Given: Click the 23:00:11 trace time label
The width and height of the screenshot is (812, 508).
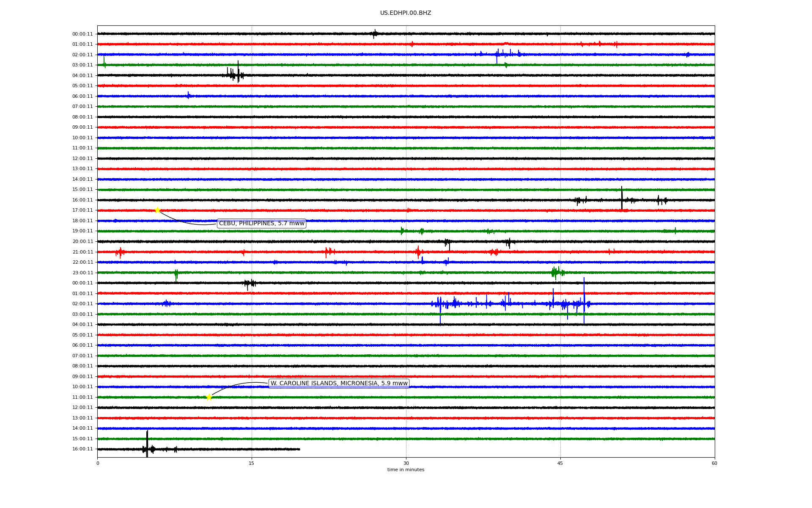Looking at the screenshot, I should point(82,273).
